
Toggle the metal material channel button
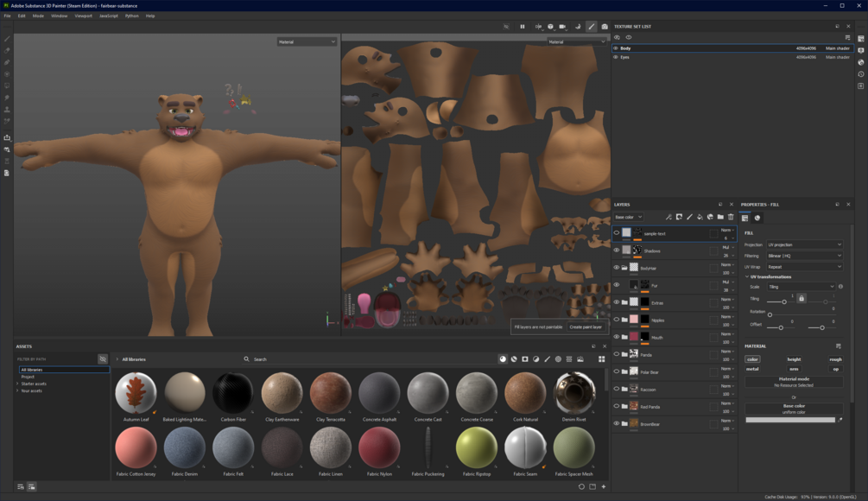click(752, 369)
